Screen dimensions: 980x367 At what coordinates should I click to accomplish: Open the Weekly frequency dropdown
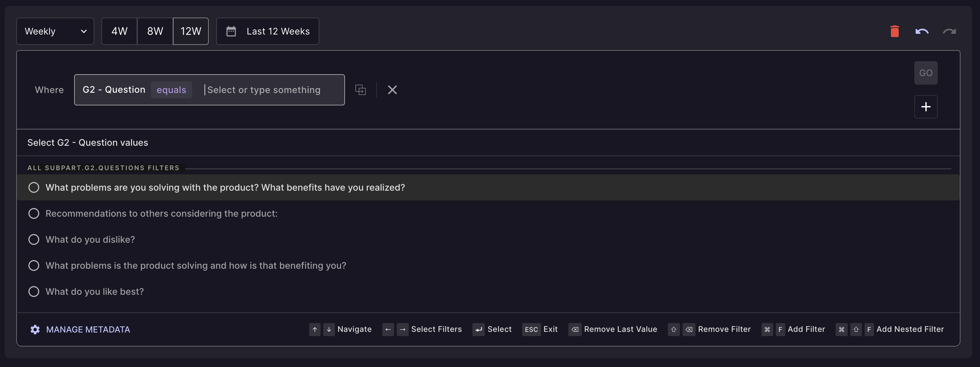coord(55,31)
